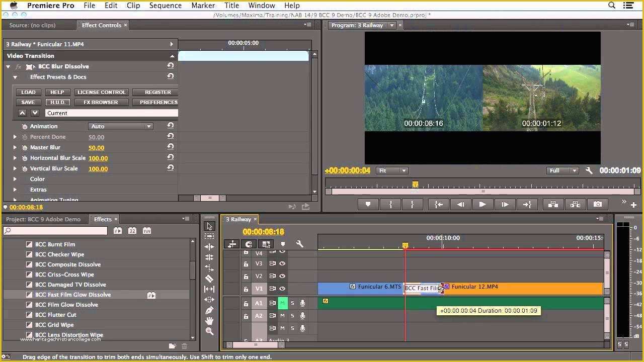Viewport: 644px width, 362px height.
Task: Open the Program monitor settings wrench
Action: 589,170
